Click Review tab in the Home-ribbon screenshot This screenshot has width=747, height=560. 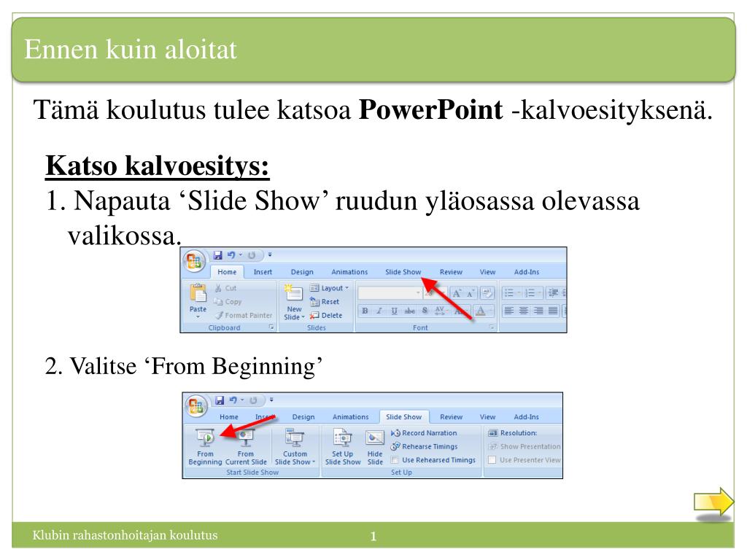click(x=451, y=272)
